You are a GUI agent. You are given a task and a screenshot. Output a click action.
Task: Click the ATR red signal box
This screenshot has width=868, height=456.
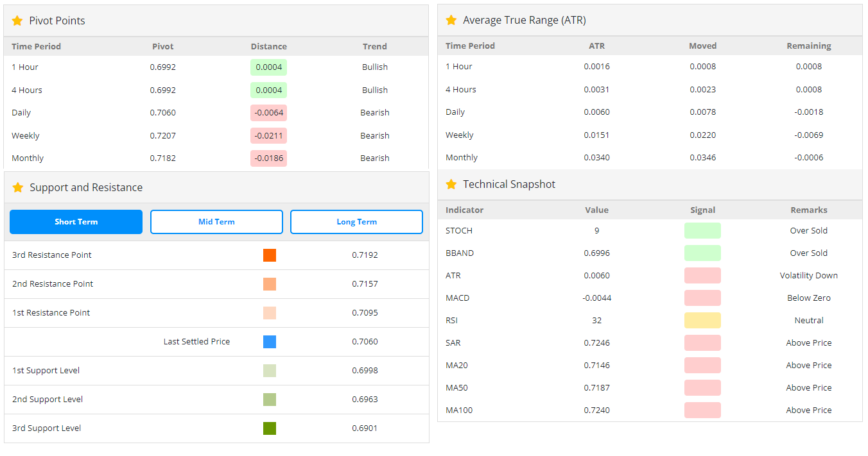coord(702,276)
